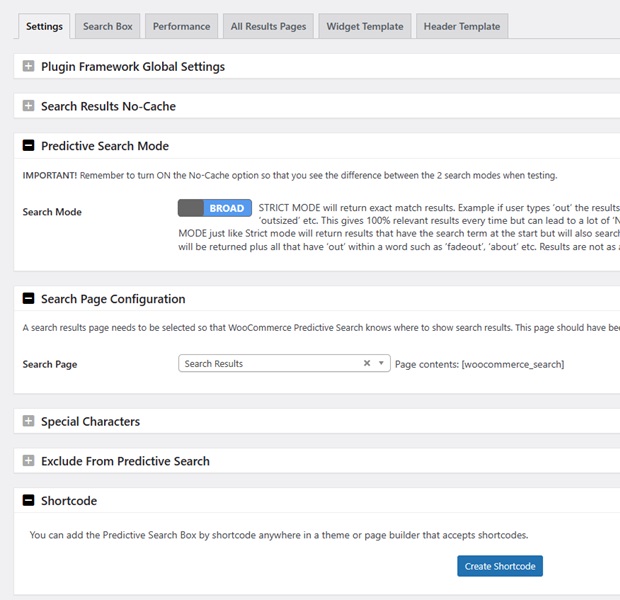Expand Plugin Framework Global Settings plus icon
The width and height of the screenshot is (620, 600).
point(29,67)
